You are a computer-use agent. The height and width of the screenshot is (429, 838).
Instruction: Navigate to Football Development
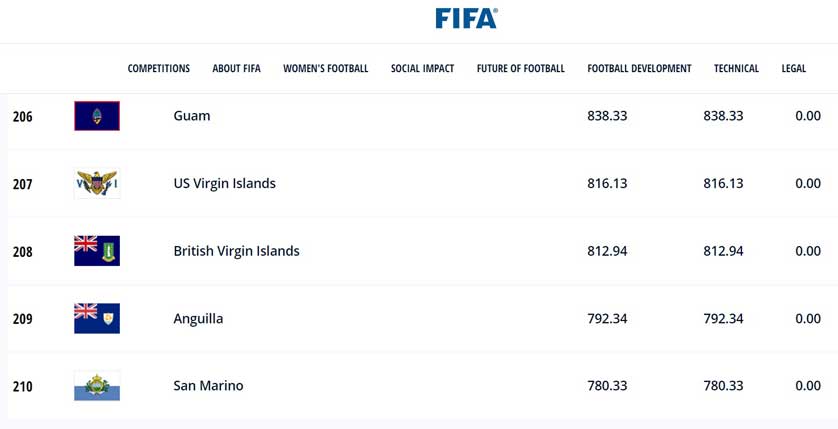pyautogui.click(x=639, y=69)
